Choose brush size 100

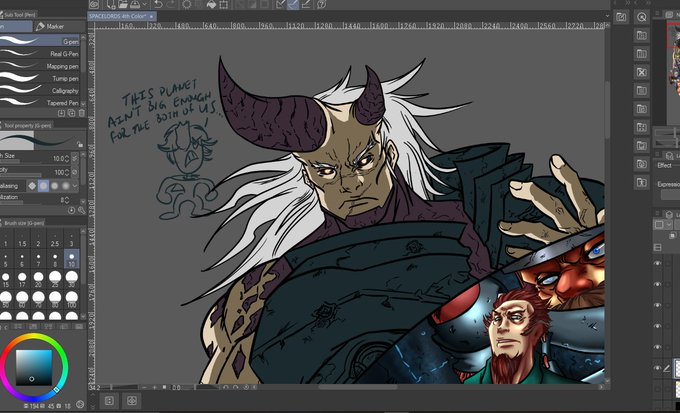click(x=72, y=299)
